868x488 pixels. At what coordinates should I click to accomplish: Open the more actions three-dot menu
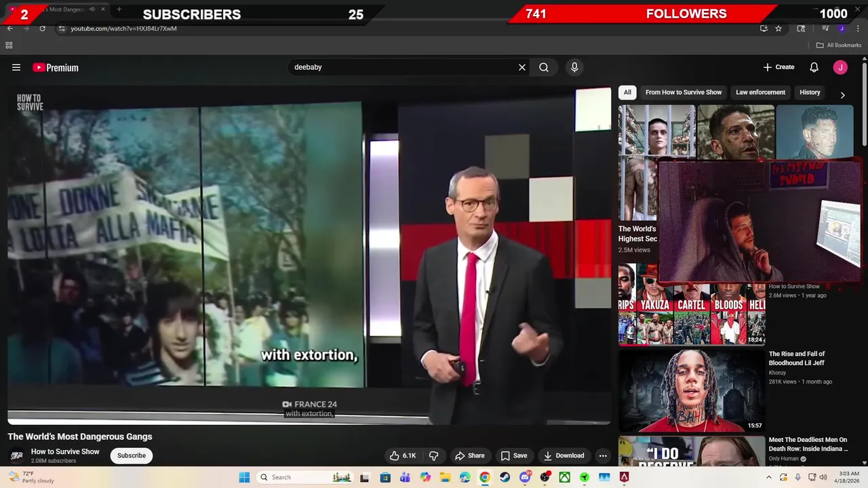point(603,455)
